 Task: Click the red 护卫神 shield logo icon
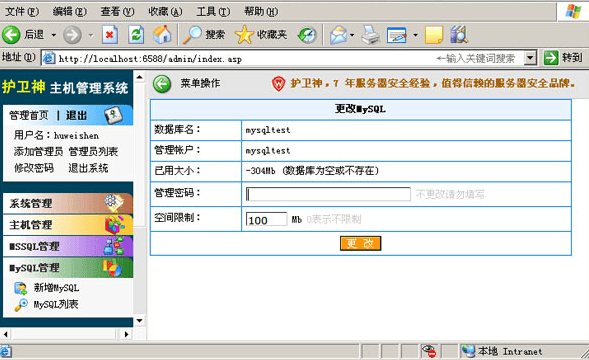(x=278, y=83)
